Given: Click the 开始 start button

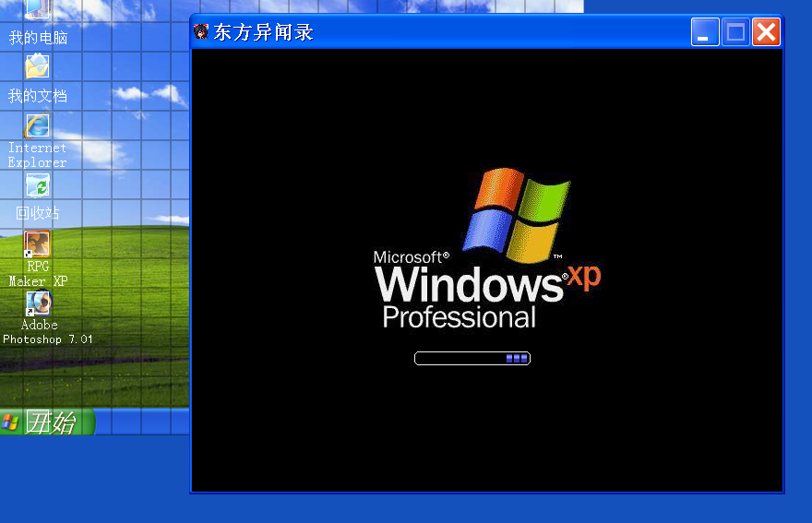Looking at the screenshot, I should tap(47, 422).
